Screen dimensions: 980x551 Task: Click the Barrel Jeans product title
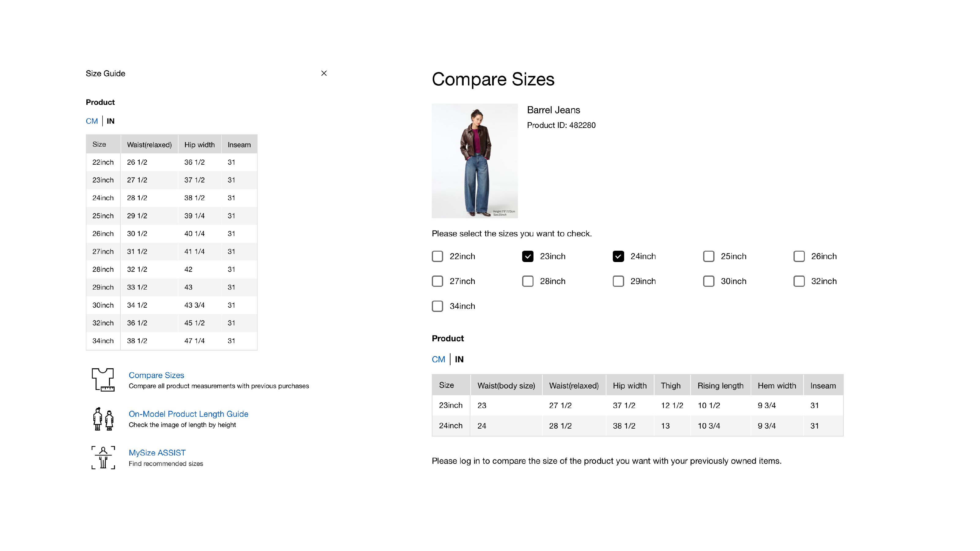(x=553, y=110)
